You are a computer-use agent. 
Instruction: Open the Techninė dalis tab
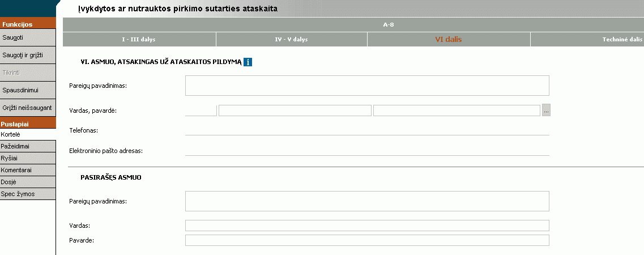[x=587, y=40]
